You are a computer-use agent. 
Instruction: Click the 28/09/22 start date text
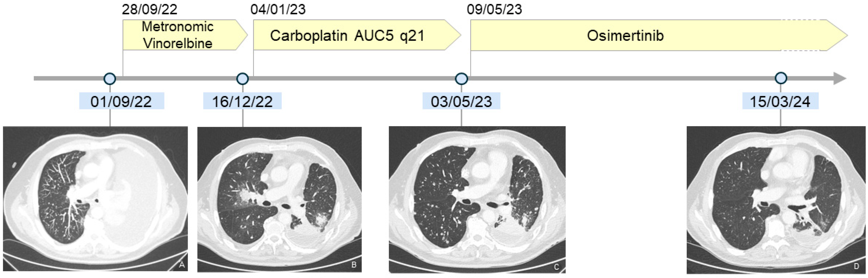click(149, 9)
